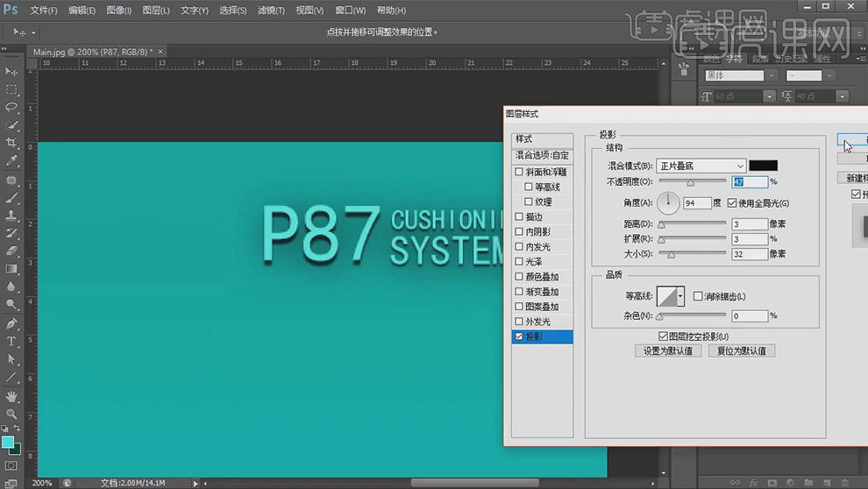Click the 复位为默认值 button

742,351
